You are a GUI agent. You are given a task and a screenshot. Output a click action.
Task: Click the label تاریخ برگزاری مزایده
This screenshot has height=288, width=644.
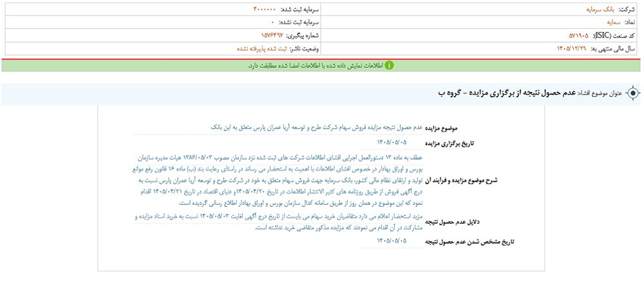450,144
